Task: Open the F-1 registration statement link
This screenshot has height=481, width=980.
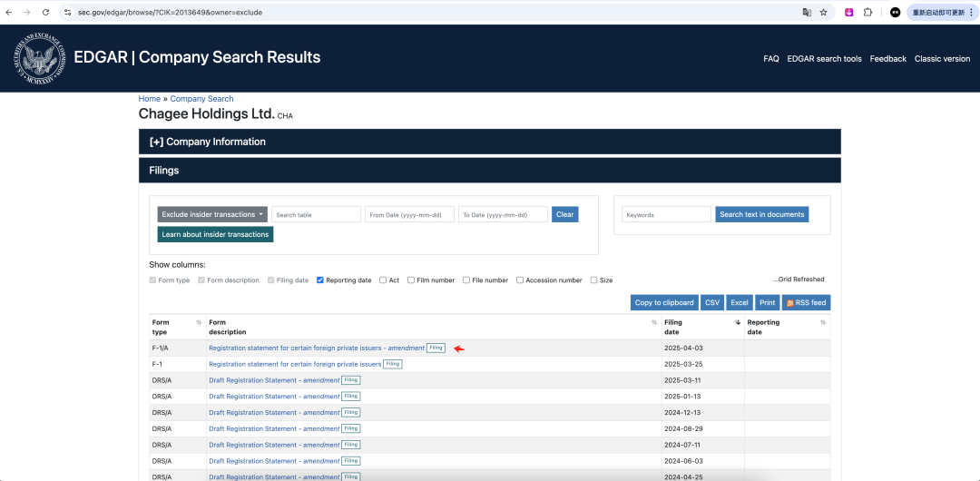Action: click(x=295, y=364)
